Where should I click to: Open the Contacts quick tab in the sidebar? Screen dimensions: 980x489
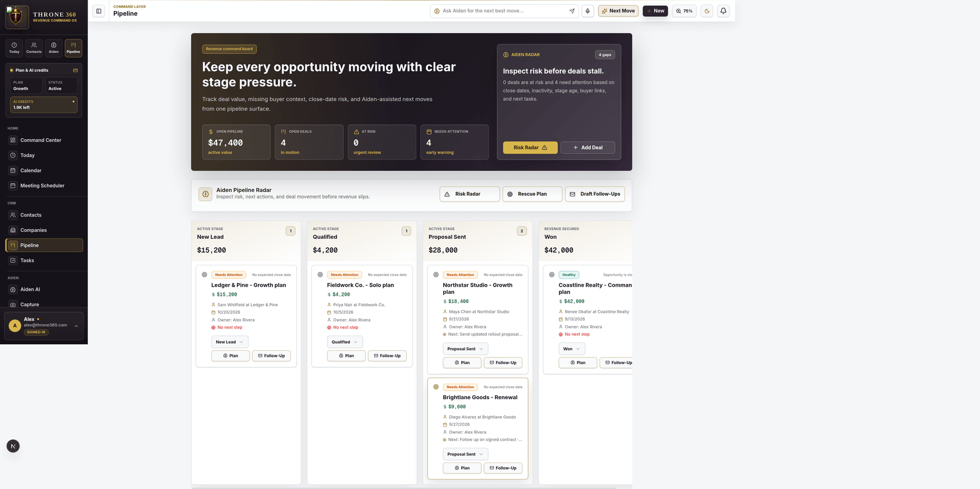(34, 48)
